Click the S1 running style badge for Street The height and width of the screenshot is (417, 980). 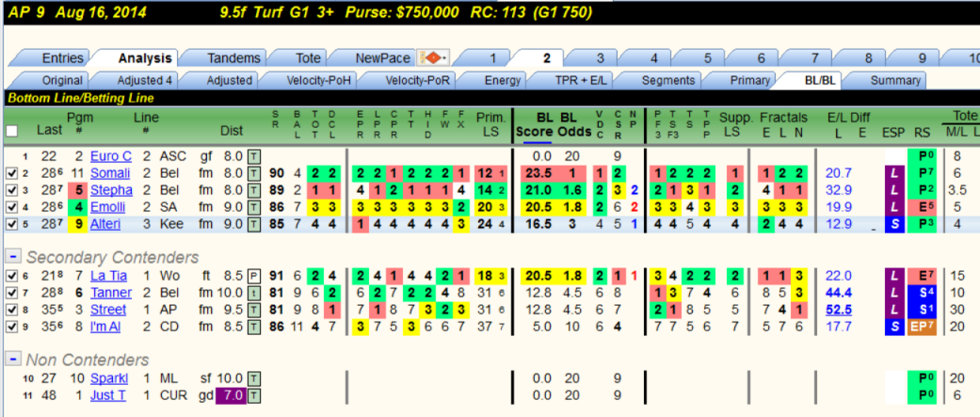tap(924, 310)
